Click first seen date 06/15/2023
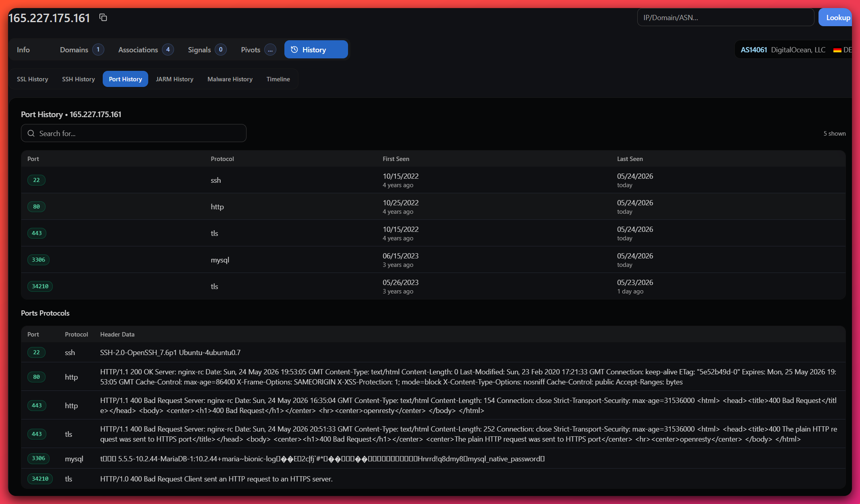The image size is (860, 504). coord(401,256)
